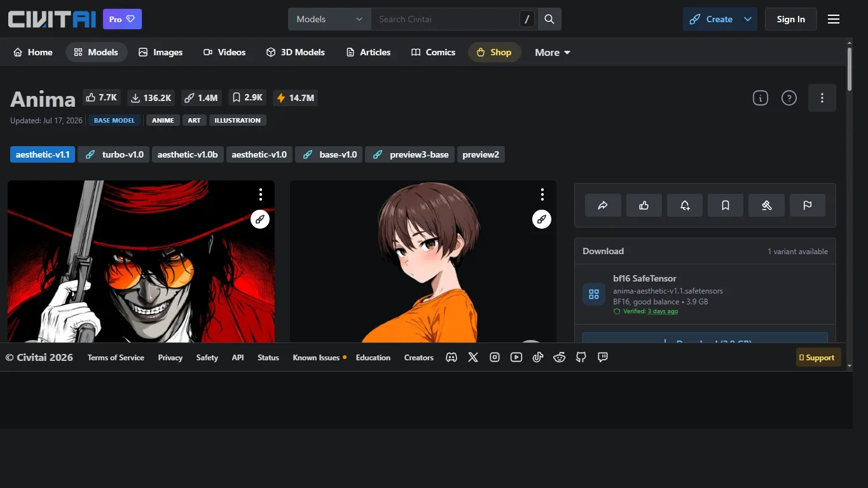The height and width of the screenshot is (488, 868).
Task: Click the 2.9K bookmarks stat badge
Action: coord(247,98)
